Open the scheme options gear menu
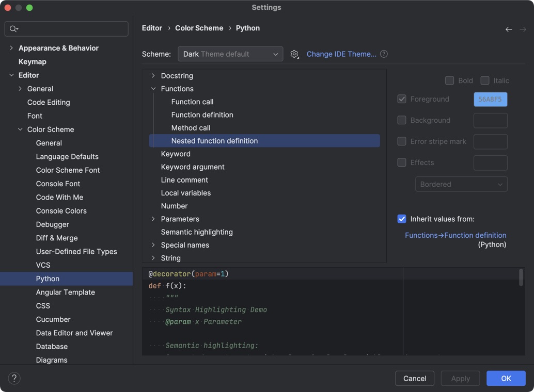534x392 pixels. click(x=294, y=54)
